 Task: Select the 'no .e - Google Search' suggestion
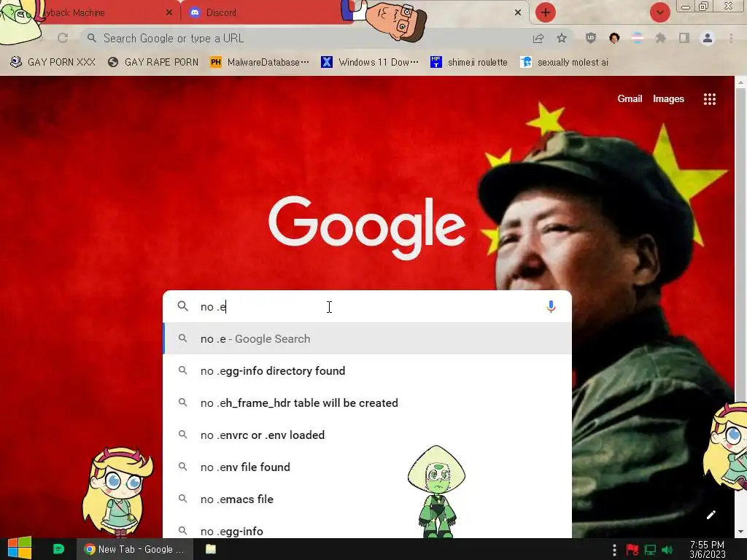pos(367,338)
